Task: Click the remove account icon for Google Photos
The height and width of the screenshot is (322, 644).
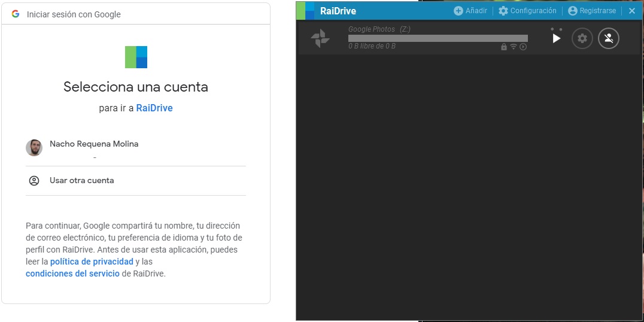Action: pyautogui.click(x=609, y=38)
